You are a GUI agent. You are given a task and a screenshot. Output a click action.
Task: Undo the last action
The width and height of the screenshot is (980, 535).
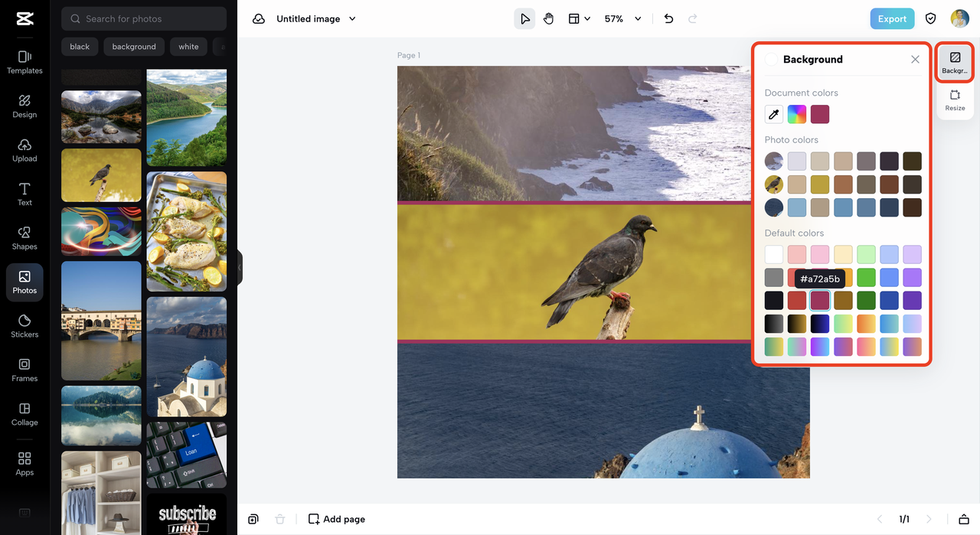pos(668,19)
